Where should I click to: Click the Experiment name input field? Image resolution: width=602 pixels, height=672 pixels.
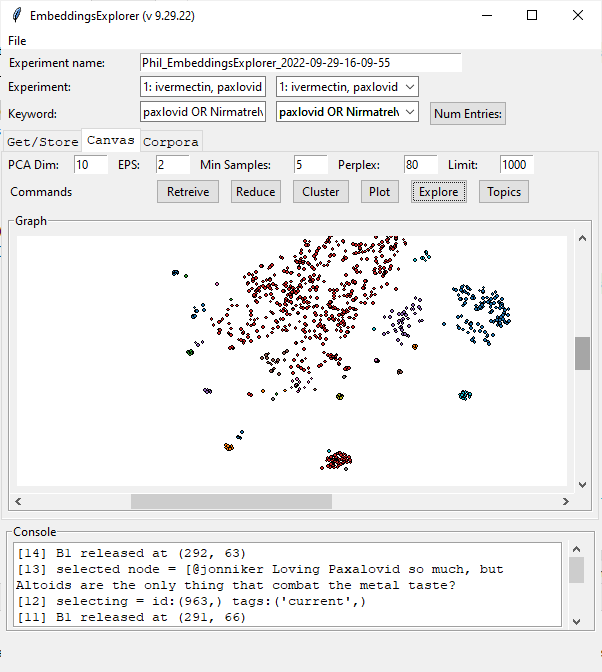[x=301, y=63]
